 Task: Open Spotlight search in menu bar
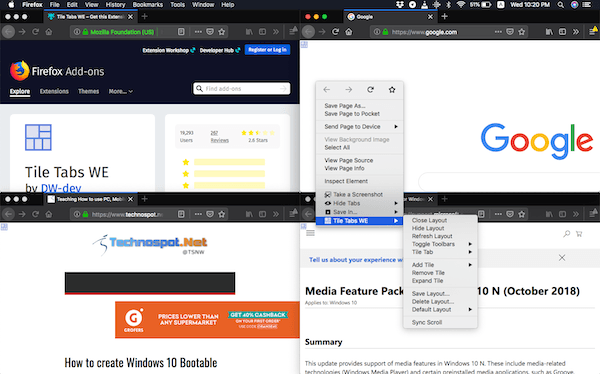tap(561, 5)
